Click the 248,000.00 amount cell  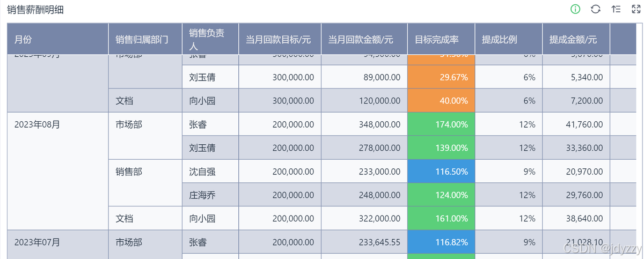coord(364,195)
